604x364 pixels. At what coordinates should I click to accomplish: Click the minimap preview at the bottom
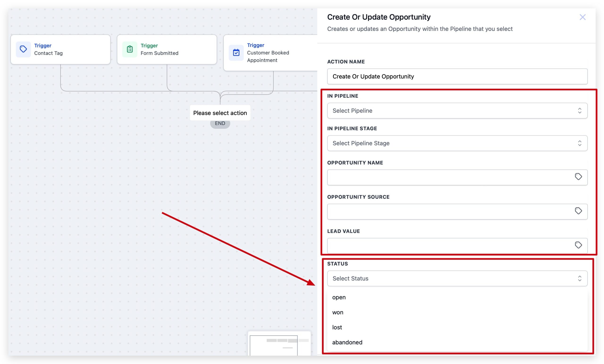279,344
